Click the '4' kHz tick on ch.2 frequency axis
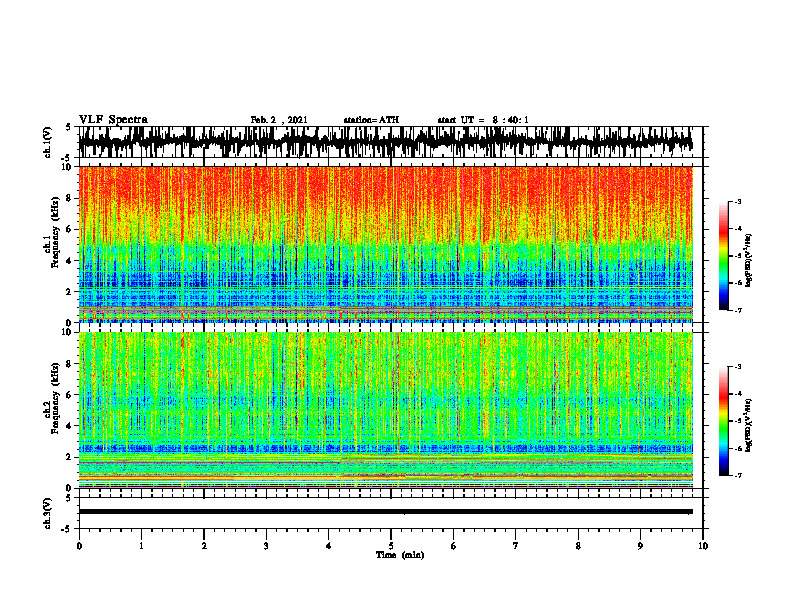792x612 pixels. (70, 426)
